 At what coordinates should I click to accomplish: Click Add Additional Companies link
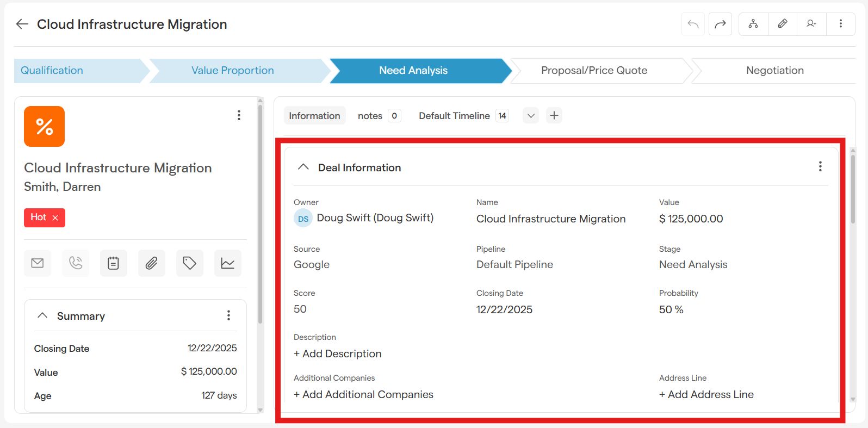363,394
